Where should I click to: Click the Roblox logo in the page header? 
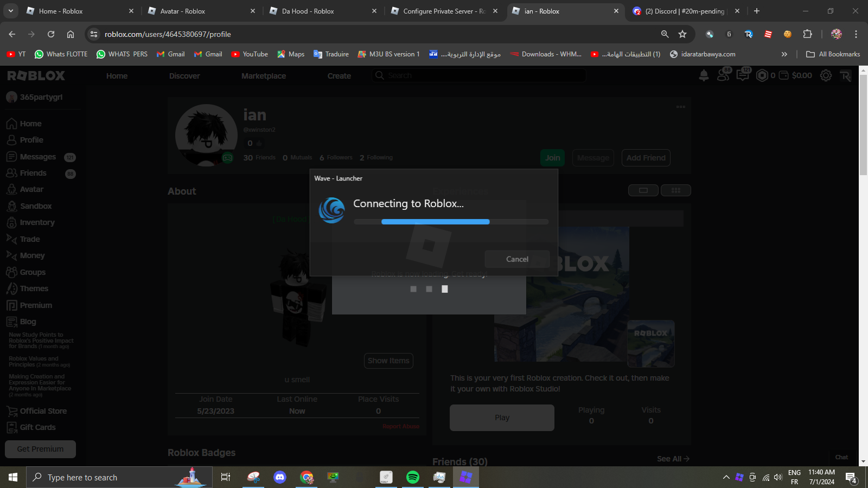tap(36, 76)
